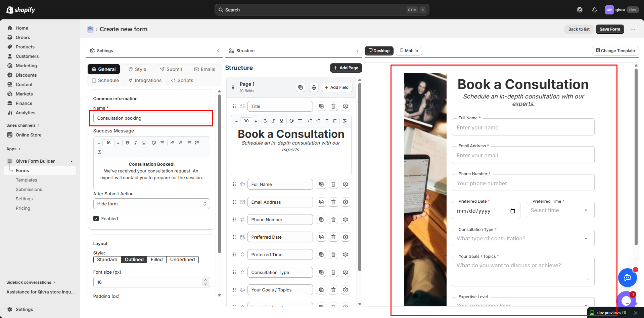Increase Success Message font size with plus
The width and height of the screenshot is (644, 318).
click(118, 143)
